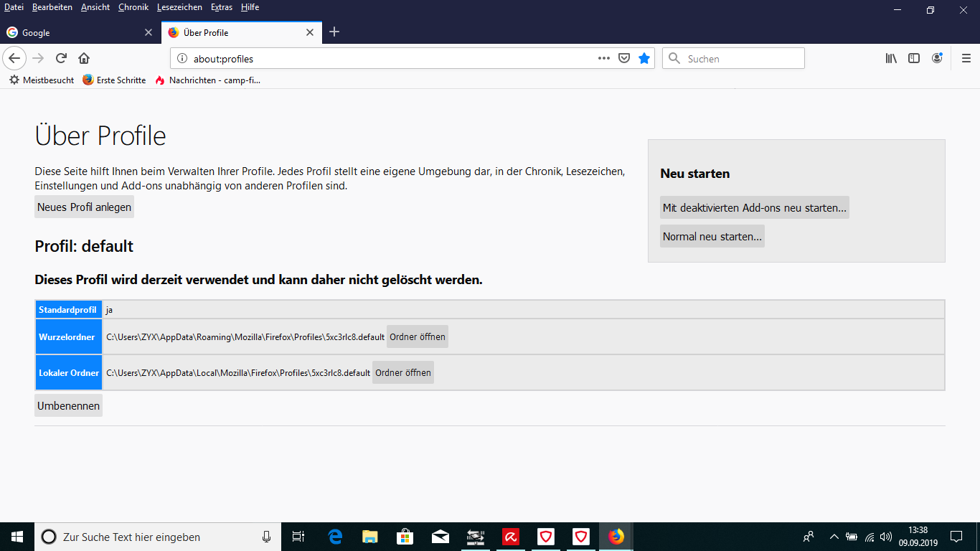Viewport: 980px width, 551px height.
Task: Open the Library icon in toolbar
Action: pyautogui.click(x=891, y=59)
